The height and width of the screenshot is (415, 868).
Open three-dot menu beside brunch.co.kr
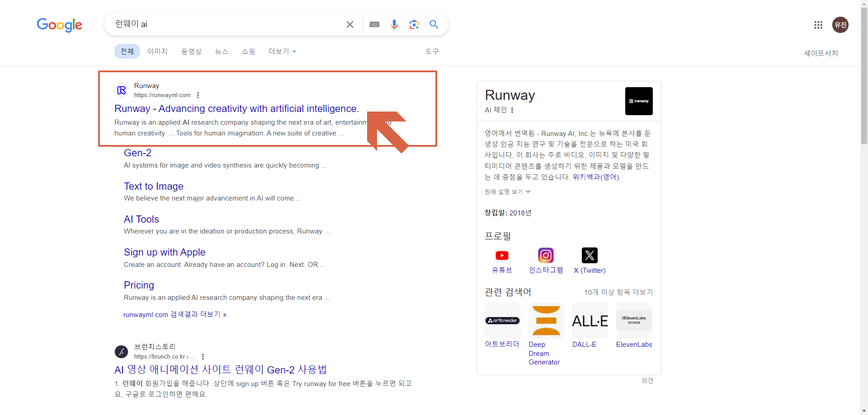pyautogui.click(x=203, y=357)
